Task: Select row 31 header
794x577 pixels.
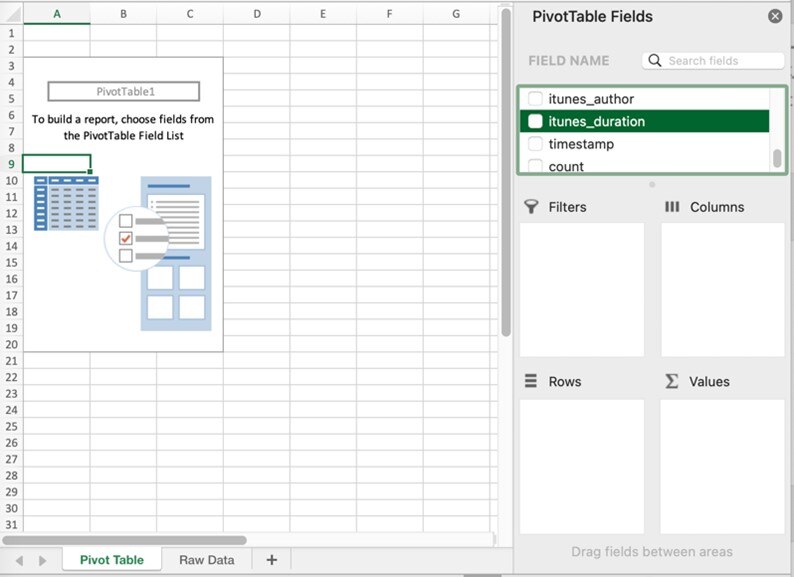Action: point(12,524)
